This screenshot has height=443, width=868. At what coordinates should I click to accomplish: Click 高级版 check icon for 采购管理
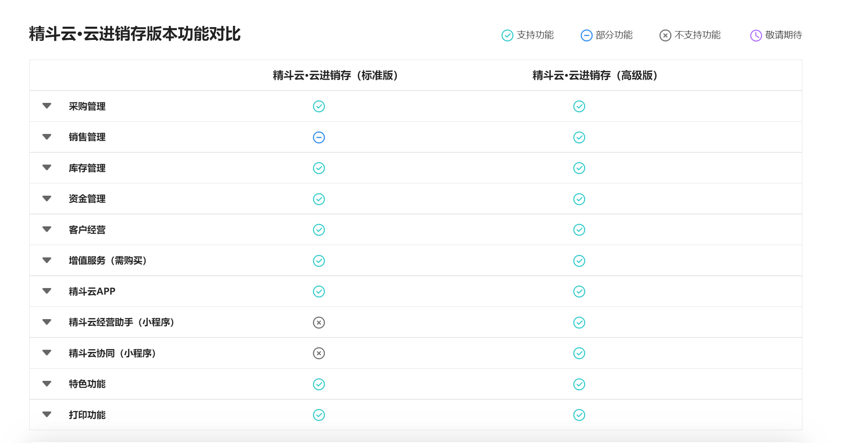[x=579, y=106]
